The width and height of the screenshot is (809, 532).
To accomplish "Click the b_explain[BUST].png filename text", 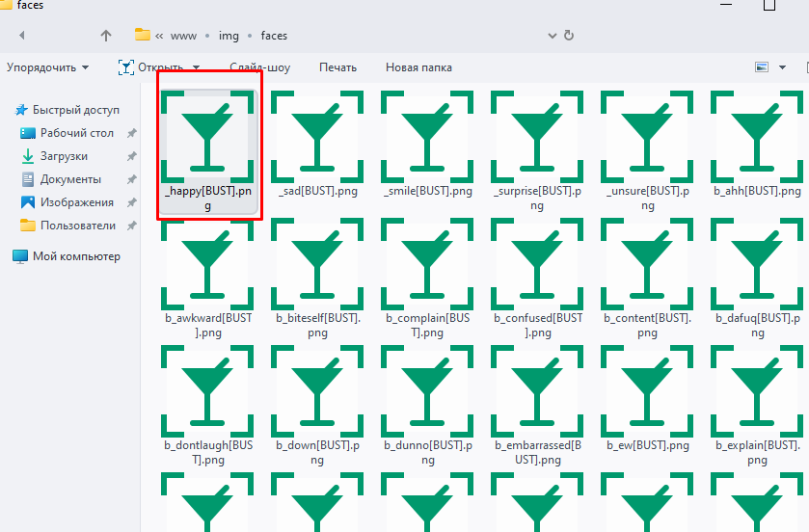I will [757, 452].
